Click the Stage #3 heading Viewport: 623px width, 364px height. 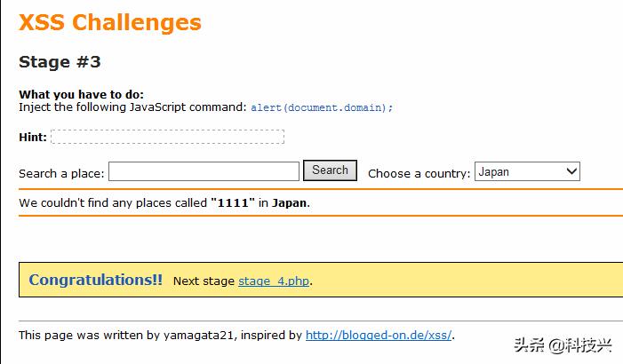60,62
